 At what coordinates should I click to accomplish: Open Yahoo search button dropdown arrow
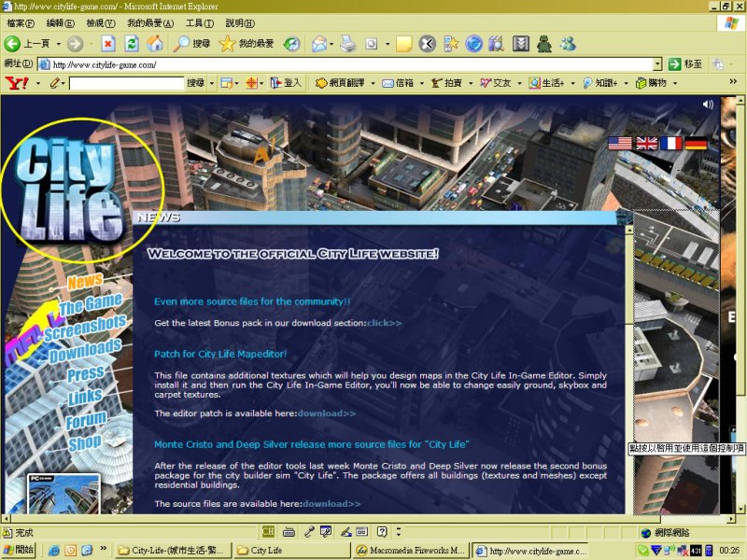click(x=212, y=83)
